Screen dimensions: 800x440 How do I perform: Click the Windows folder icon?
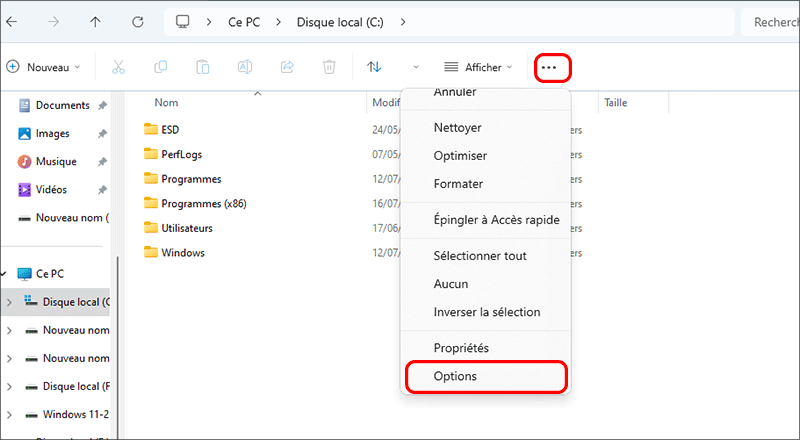(x=151, y=252)
